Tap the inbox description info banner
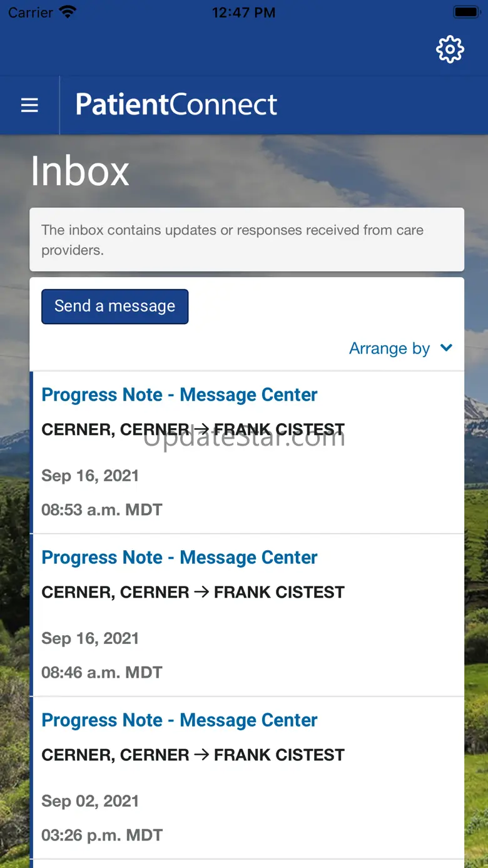 pyautogui.click(x=247, y=240)
